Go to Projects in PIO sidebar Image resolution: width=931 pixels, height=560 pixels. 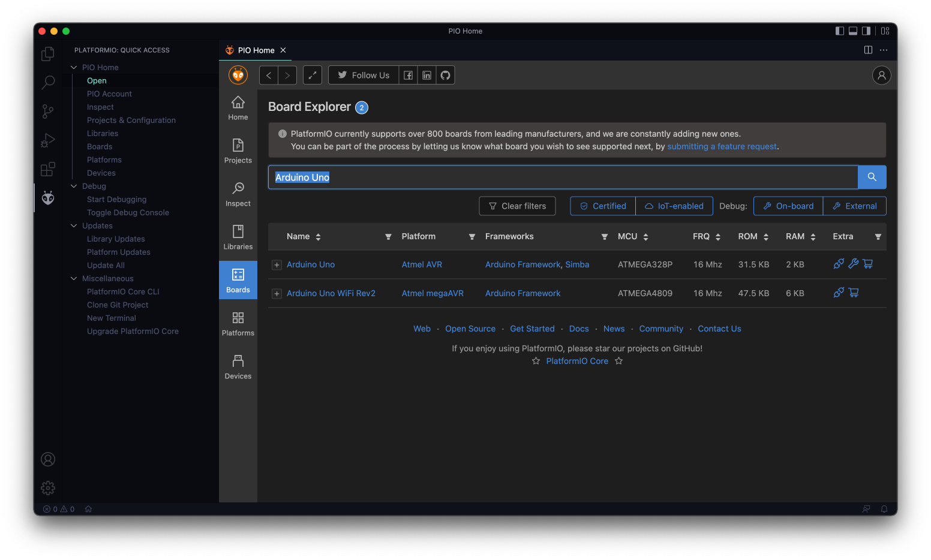[238, 152]
